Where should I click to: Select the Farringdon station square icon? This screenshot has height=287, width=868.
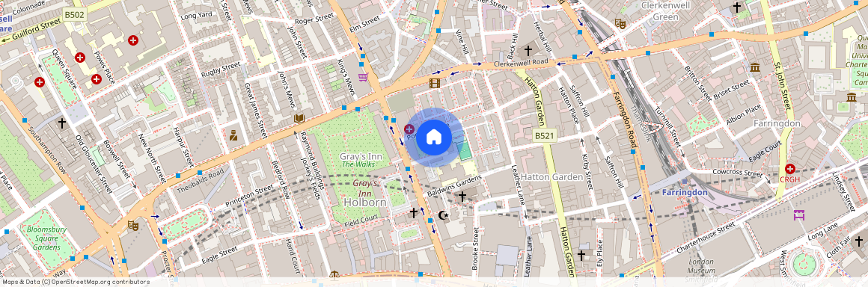(x=685, y=182)
